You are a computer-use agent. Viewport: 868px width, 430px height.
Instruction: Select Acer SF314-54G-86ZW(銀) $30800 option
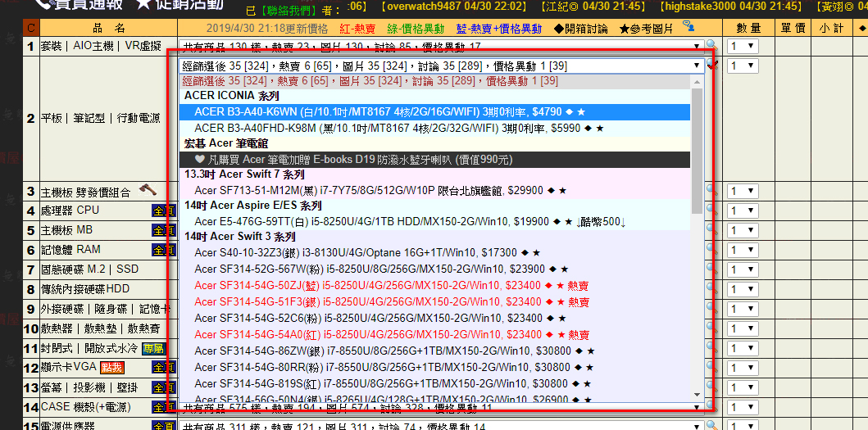click(434, 351)
